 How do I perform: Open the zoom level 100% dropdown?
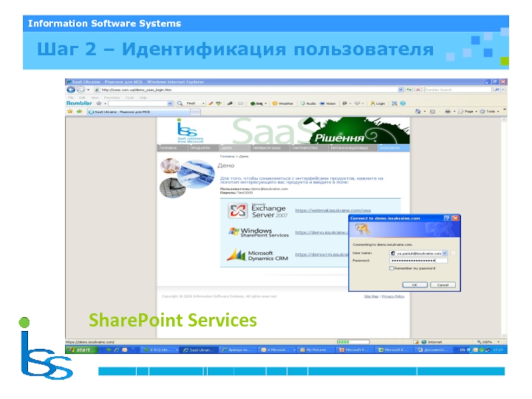498,342
